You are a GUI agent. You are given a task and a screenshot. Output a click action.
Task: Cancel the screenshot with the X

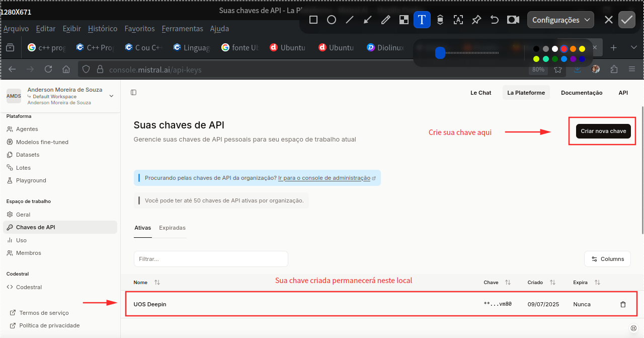[x=608, y=20]
